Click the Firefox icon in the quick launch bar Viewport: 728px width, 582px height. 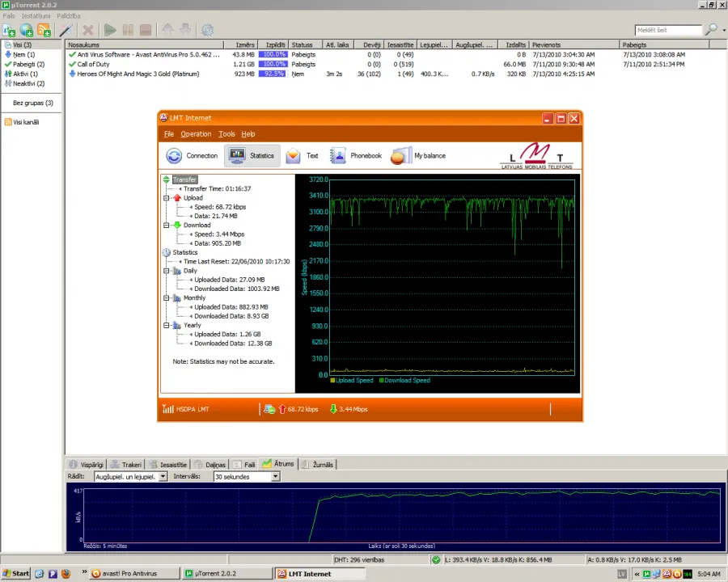[66, 574]
